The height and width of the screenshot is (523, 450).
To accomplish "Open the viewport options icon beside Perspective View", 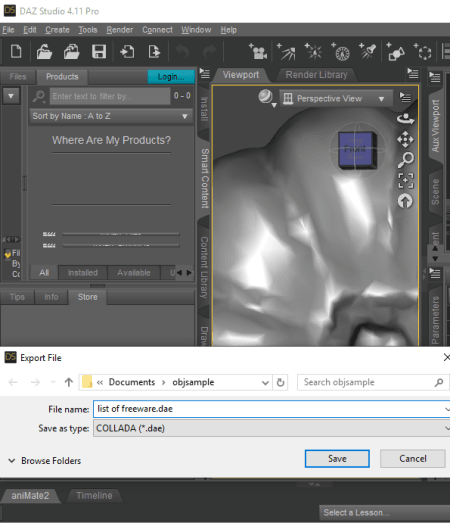I will 405,97.
